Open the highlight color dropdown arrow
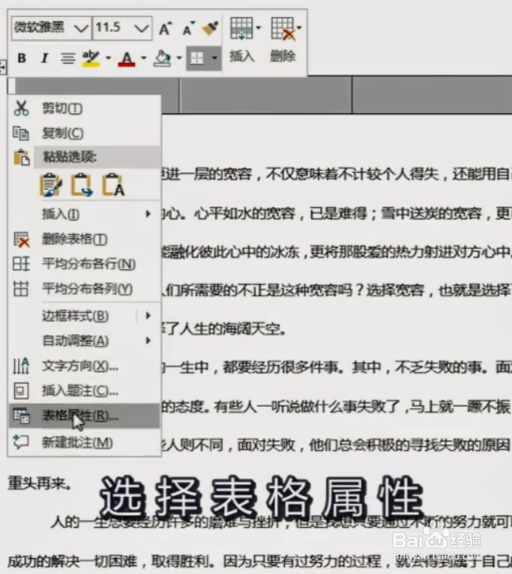This screenshot has height=574, width=512. 108,58
